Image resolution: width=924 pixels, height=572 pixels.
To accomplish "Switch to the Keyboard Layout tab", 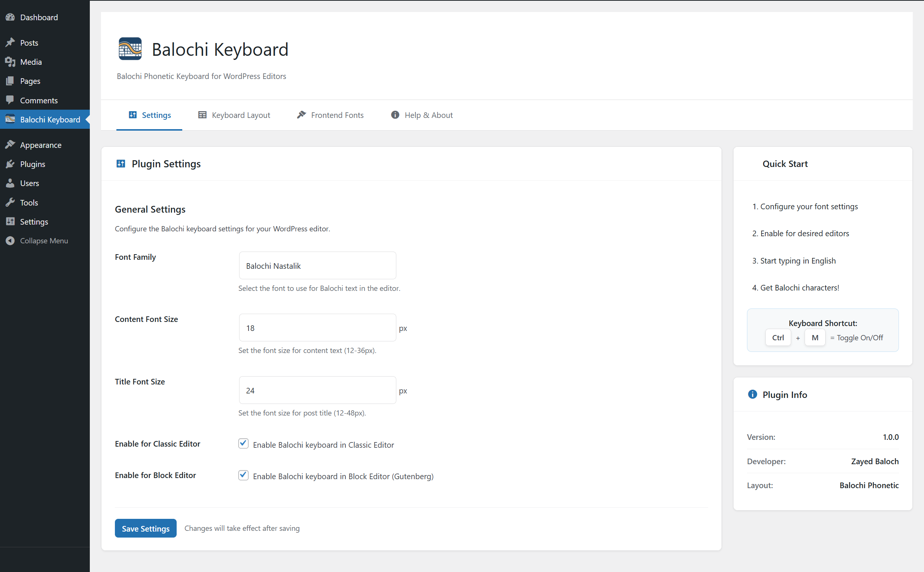I will point(234,115).
